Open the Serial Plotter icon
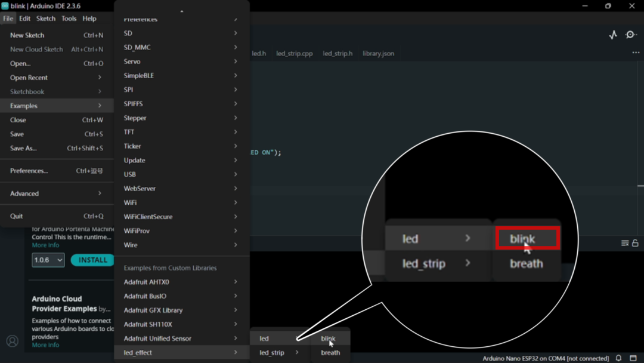Image resolution: width=644 pixels, height=363 pixels. pyautogui.click(x=613, y=35)
